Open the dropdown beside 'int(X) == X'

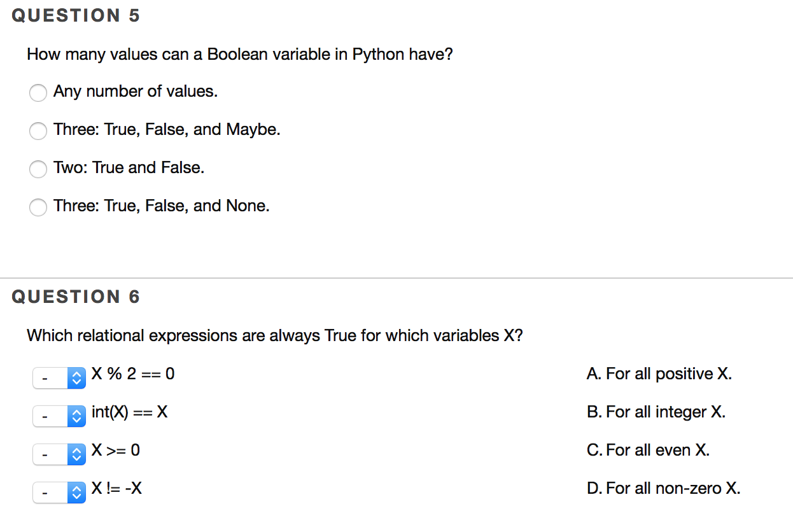(x=59, y=416)
